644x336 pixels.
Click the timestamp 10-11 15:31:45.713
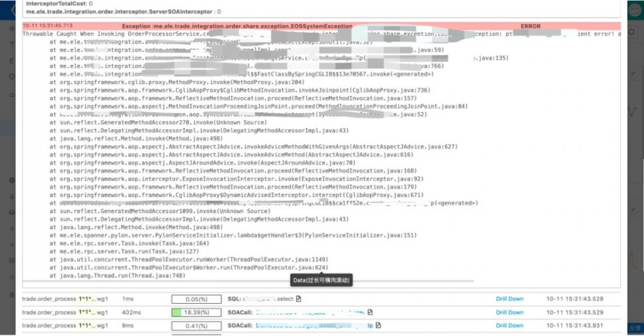pyautogui.click(x=48, y=26)
